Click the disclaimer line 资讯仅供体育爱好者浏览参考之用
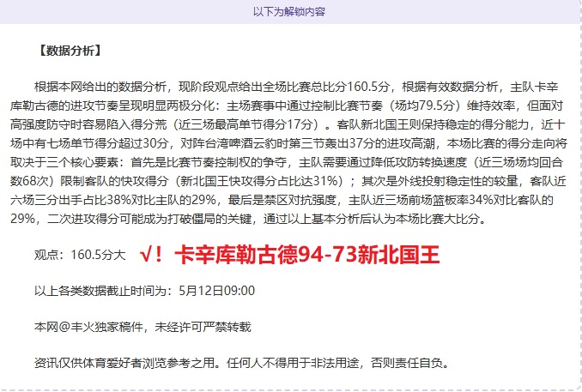 241,363
